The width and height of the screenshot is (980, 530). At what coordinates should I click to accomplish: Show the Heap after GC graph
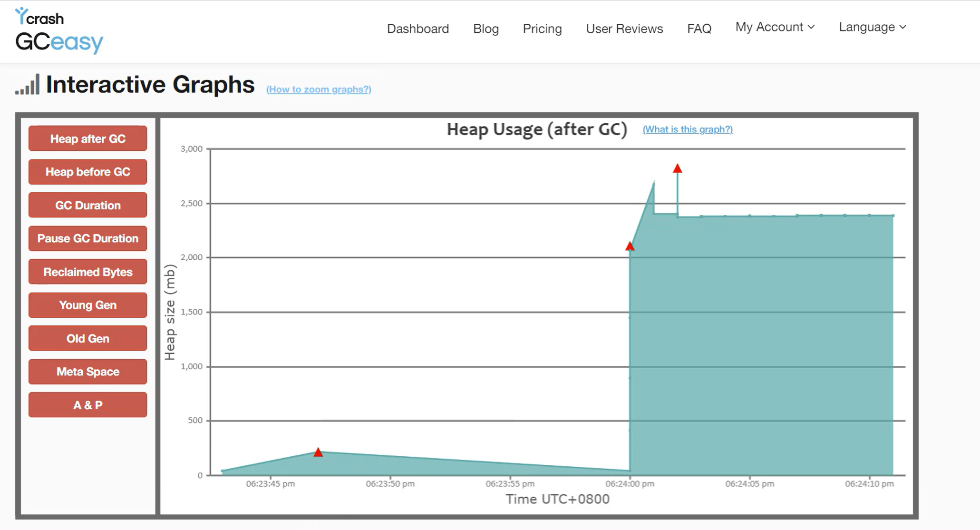point(88,138)
